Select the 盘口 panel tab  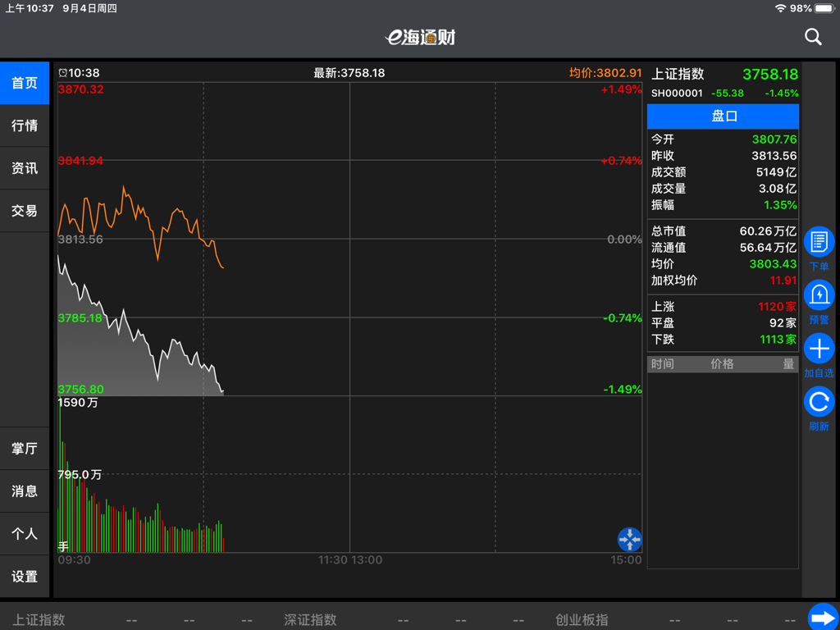click(724, 116)
